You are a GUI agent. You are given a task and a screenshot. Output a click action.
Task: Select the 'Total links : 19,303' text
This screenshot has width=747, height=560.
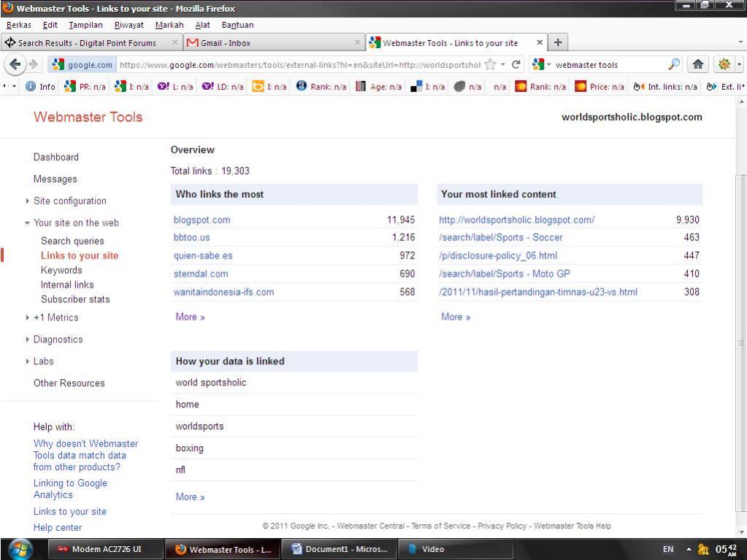tap(210, 171)
